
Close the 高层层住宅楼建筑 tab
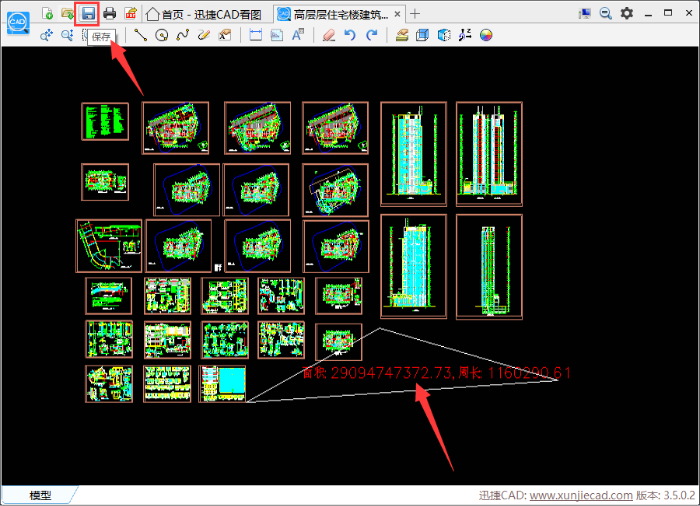(x=397, y=14)
